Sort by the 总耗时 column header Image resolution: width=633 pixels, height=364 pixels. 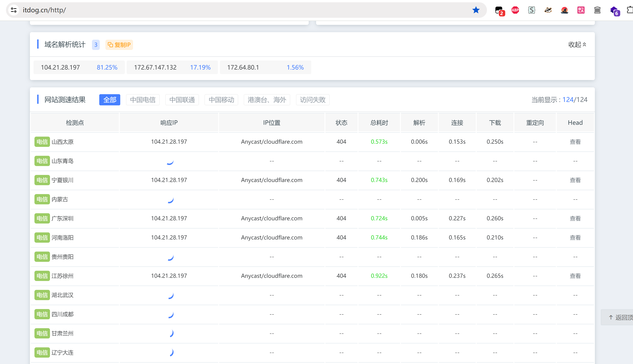tap(379, 122)
